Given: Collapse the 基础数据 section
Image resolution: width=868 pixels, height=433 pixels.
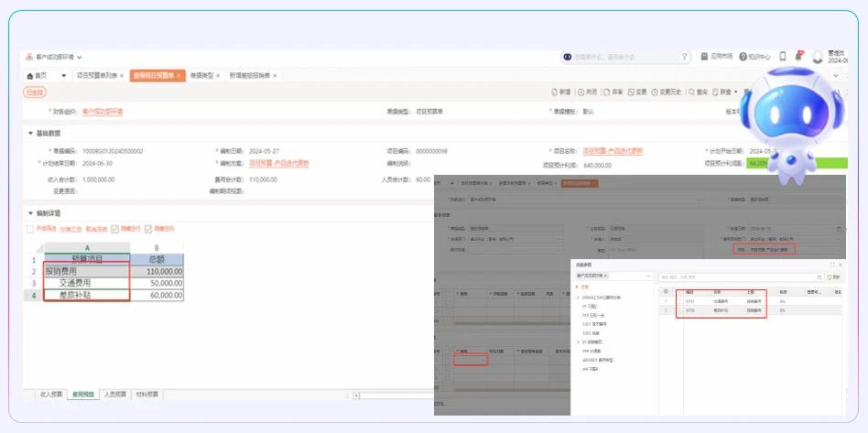Looking at the screenshot, I should click(x=30, y=133).
